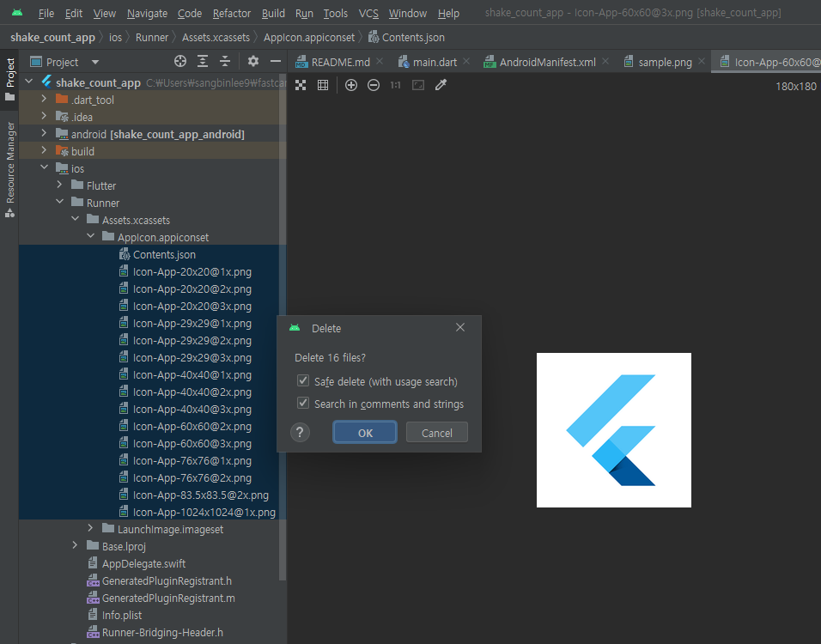Zoom out on the image
Image resolution: width=821 pixels, height=644 pixels.
coord(374,85)
